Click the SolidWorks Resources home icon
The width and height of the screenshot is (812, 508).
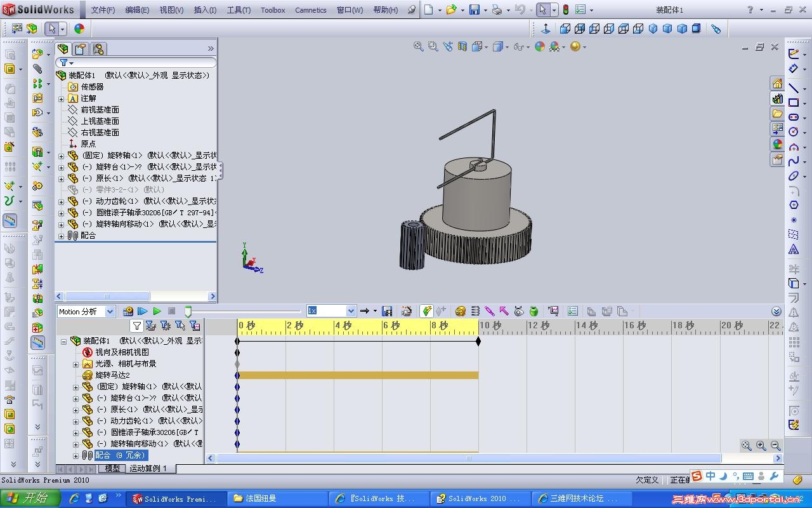pyautogui.click(x=778, y=84)
